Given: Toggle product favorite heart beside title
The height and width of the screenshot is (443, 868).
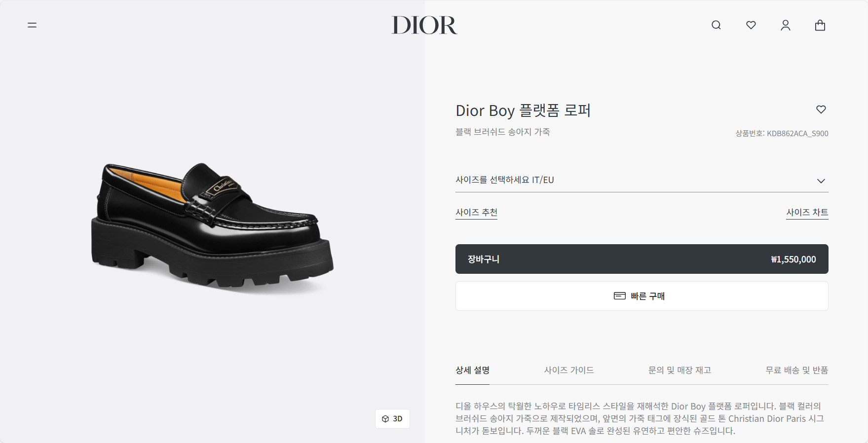Looking at the screenshot, I should click(x=821, y=110).
